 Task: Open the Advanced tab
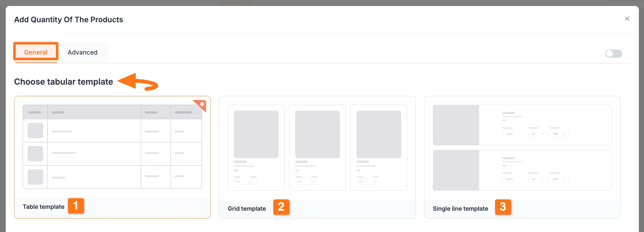point(83,52)
